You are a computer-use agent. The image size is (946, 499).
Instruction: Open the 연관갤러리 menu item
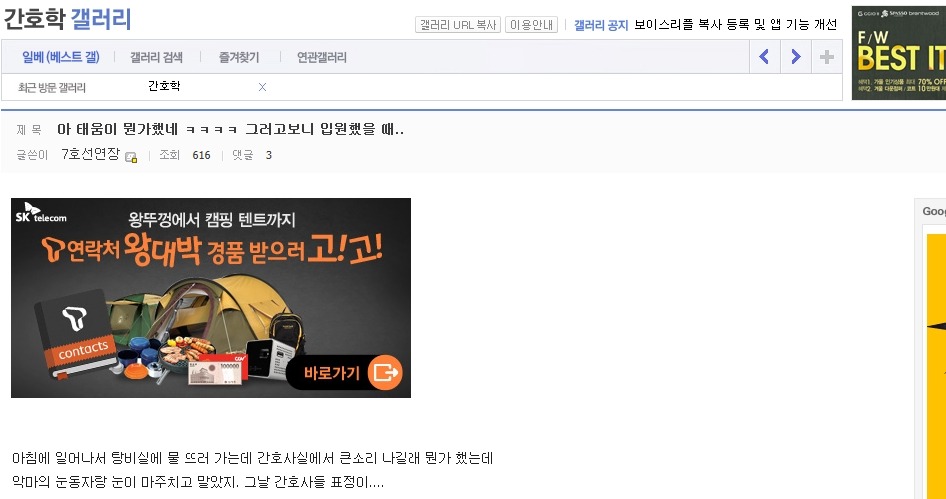pyautogui.click(x=322, y=57)
